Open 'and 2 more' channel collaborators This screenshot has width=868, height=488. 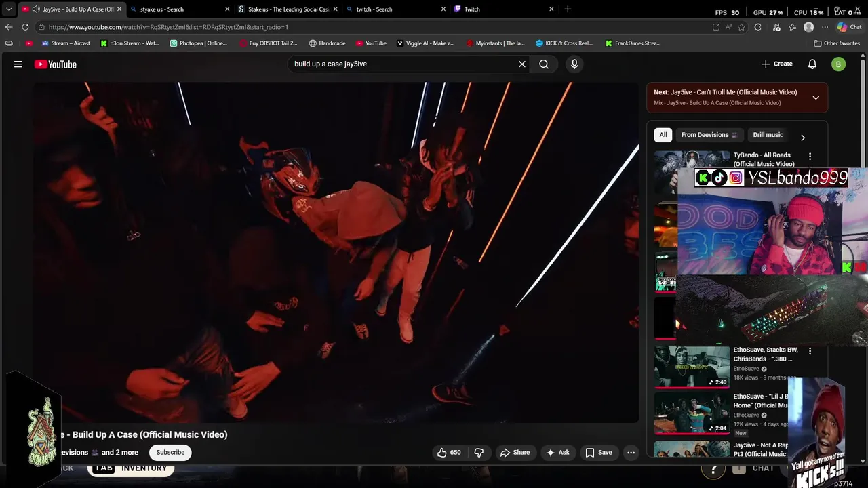[119, 453]
